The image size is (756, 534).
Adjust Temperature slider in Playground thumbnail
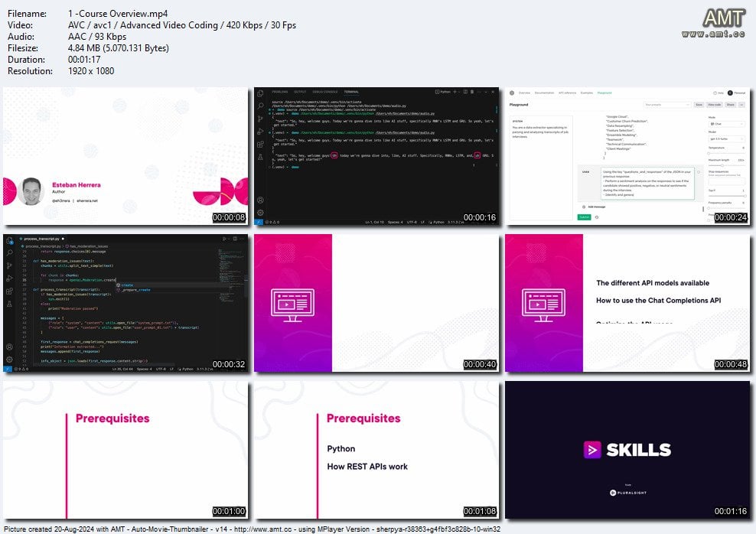tap(727, 153)
